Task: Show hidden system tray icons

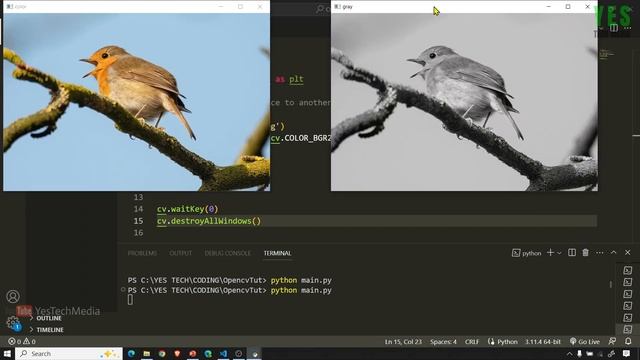Action: [569, 353]
